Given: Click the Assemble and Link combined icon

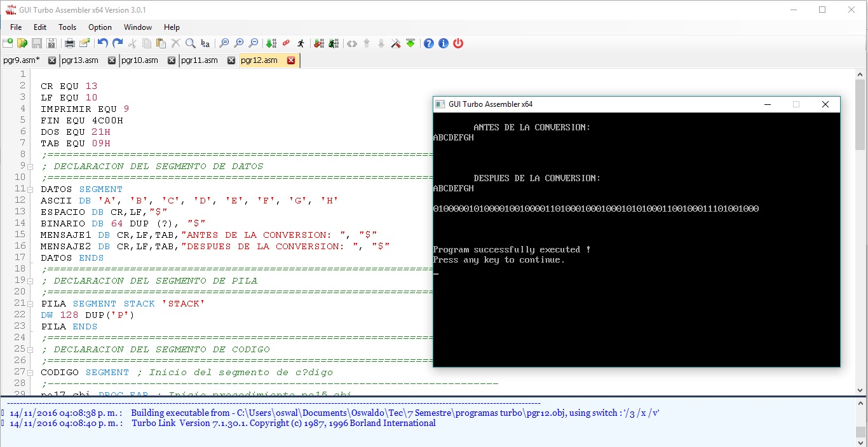Looking at the screenshot, I should pos(318,43).
